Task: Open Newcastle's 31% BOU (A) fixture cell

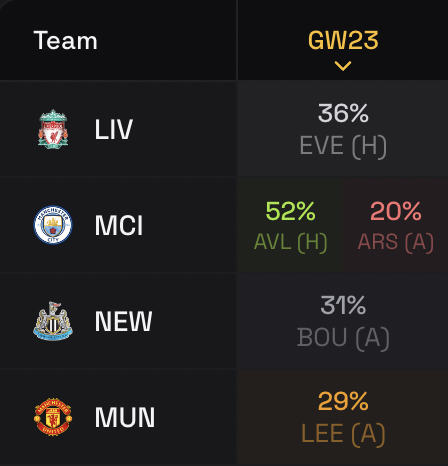Action: (343, 321)
